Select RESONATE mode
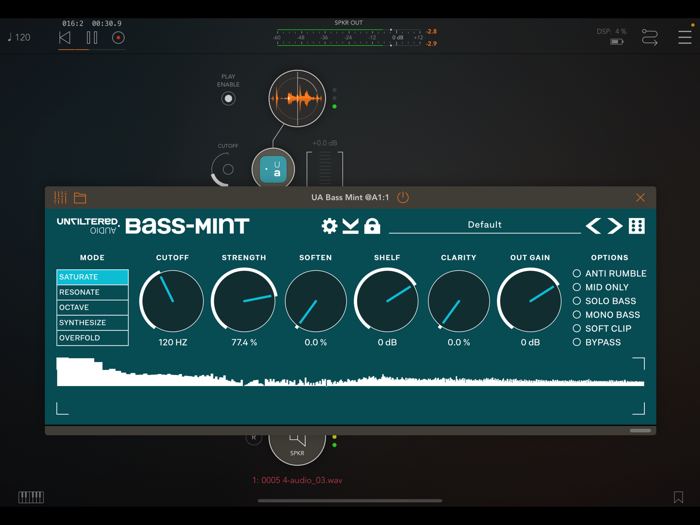 [x=92, y=292]
